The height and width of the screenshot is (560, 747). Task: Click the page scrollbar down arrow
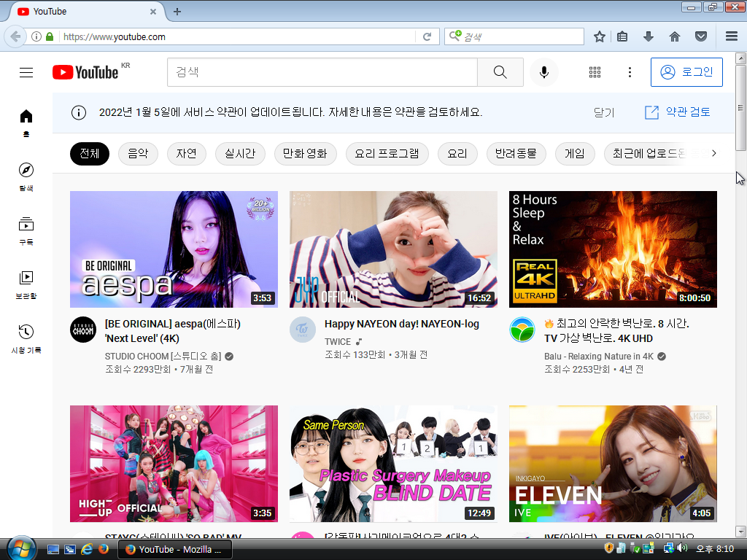pos(741,531)
